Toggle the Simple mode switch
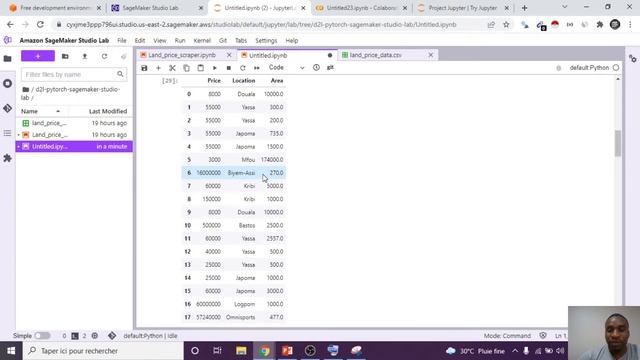The width and height of the screenshot is (640, 360). 42,336
